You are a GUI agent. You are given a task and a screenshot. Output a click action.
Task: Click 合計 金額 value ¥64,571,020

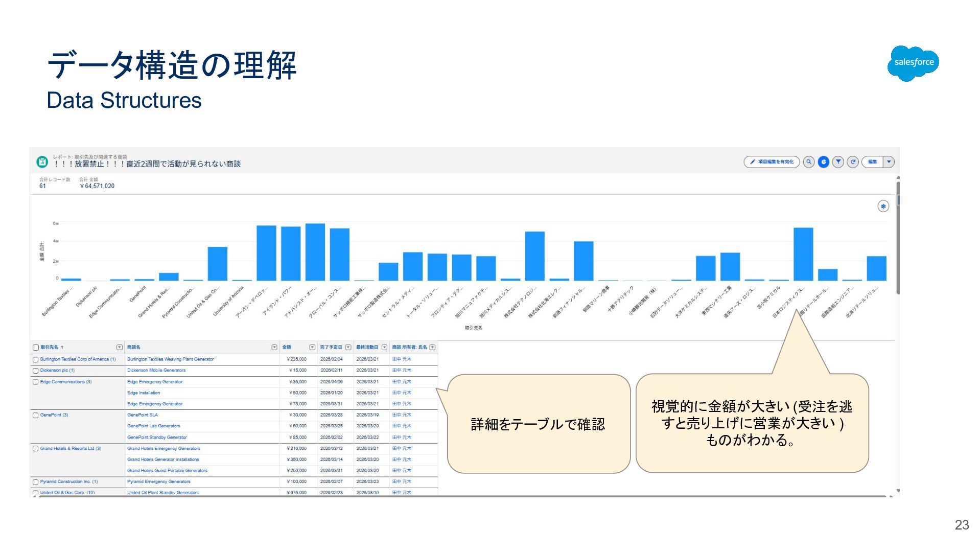tap(97, 187)
